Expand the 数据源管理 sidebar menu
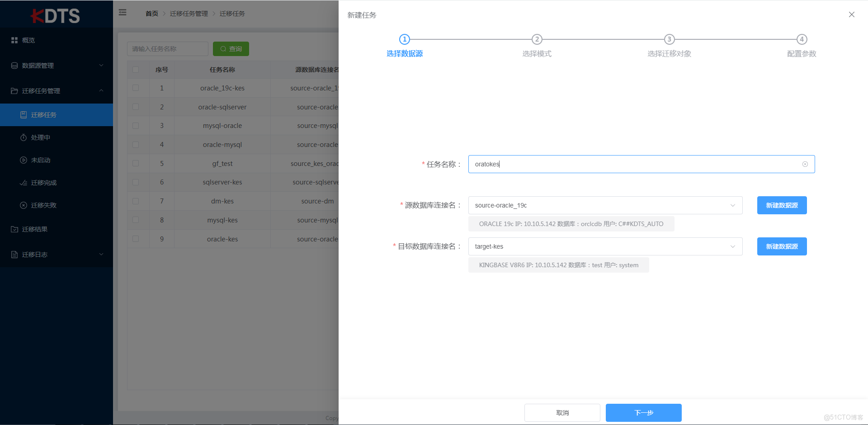Screen dimensions: 868x425 pyautogui.click(x=57, y=66)
